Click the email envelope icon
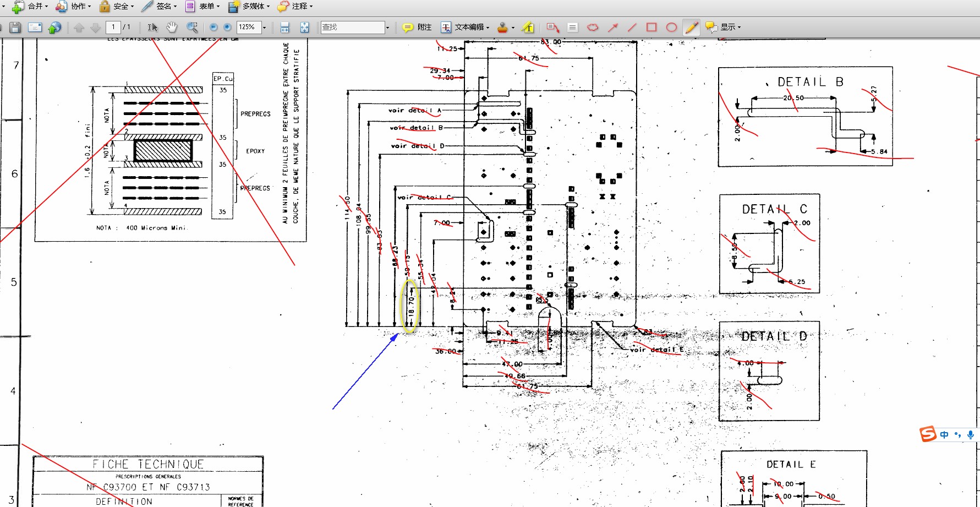The image size is (980, 507). (x=35, y=27)
